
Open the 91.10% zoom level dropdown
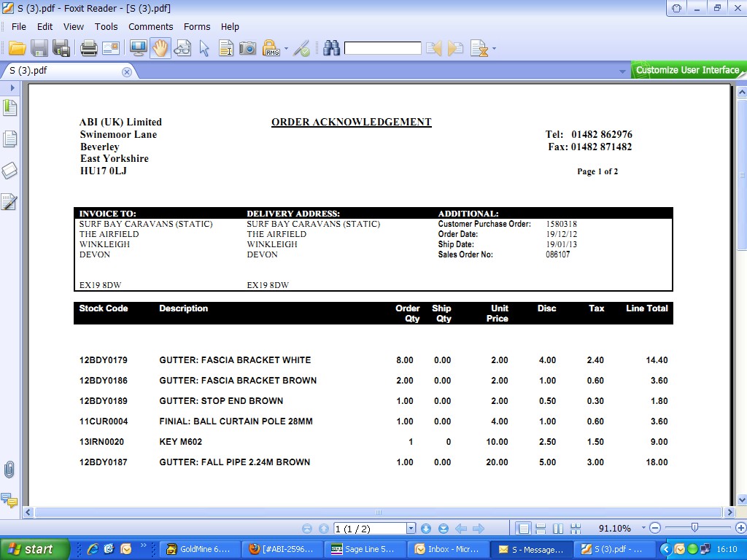[x=643, y=529]
